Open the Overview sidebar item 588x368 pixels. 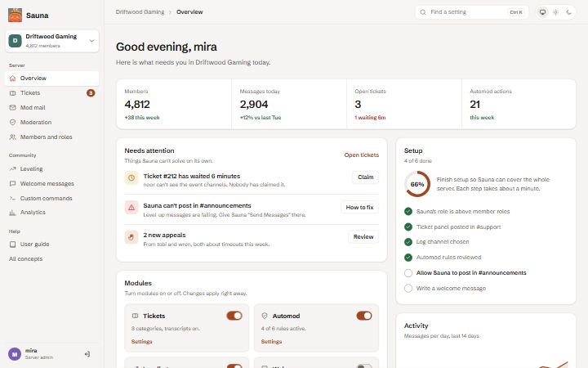[x=51, y=79]
